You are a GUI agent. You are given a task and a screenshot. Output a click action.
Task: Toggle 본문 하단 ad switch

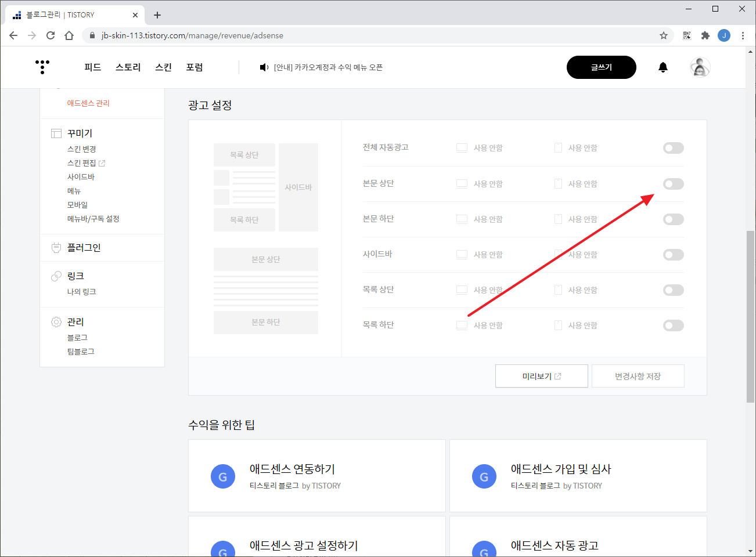(x=674, y=219)
